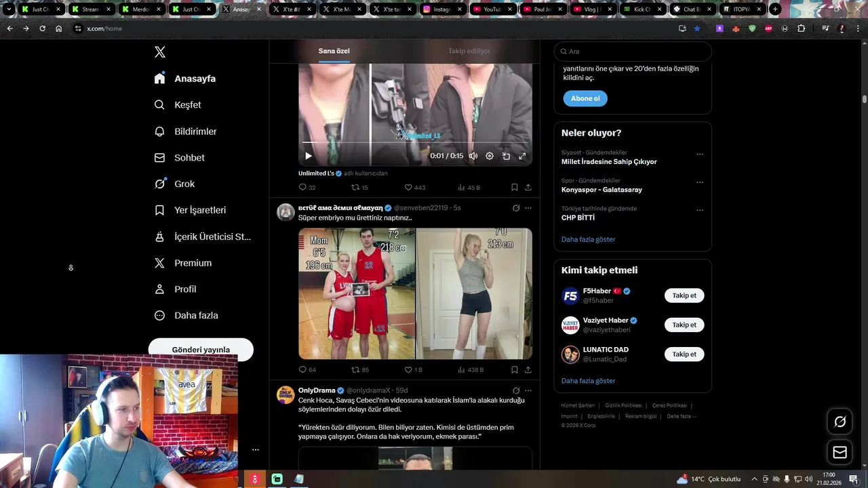
Task: Click the X logo in sidebar
Action: point(159,52)
